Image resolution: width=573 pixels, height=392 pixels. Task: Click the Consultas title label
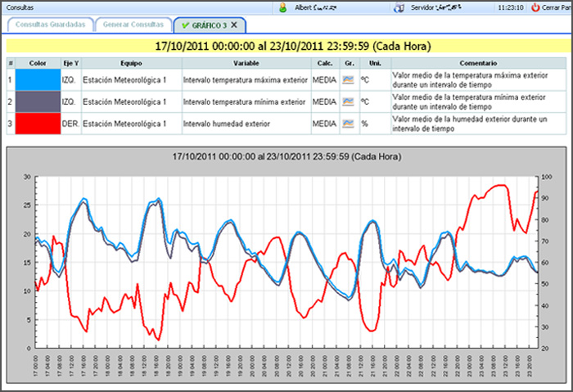click(x=20, y=7)
